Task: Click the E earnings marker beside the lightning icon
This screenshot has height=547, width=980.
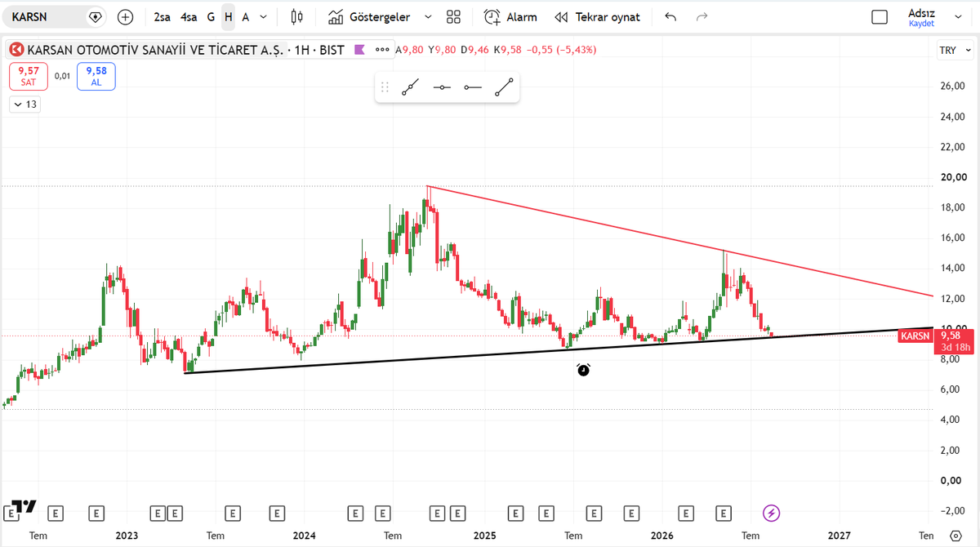Action: click(724, 514)
